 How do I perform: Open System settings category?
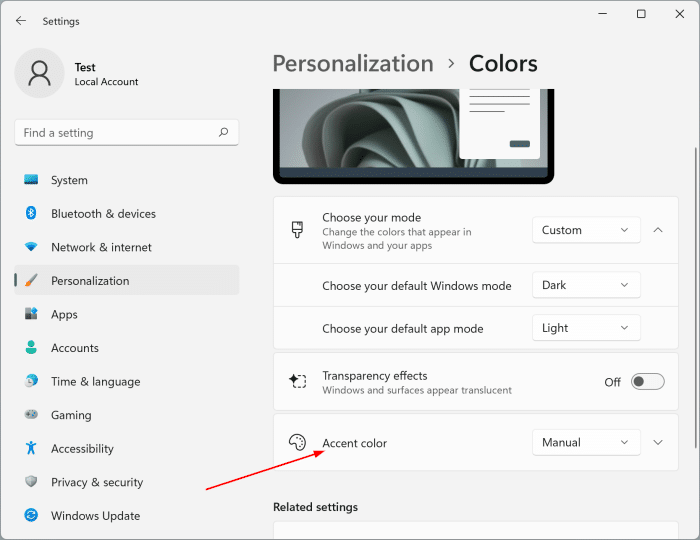click(x=127, y=180)
